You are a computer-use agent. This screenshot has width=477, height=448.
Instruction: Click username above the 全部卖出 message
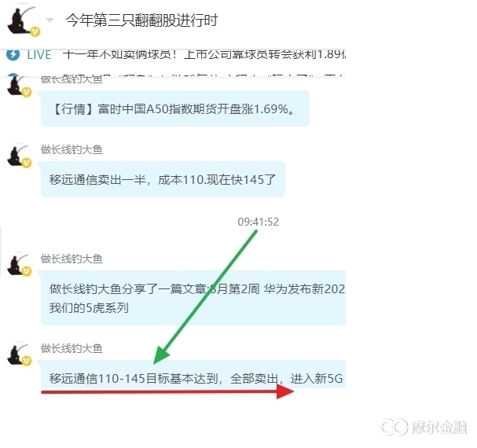(x=72, y=348)
